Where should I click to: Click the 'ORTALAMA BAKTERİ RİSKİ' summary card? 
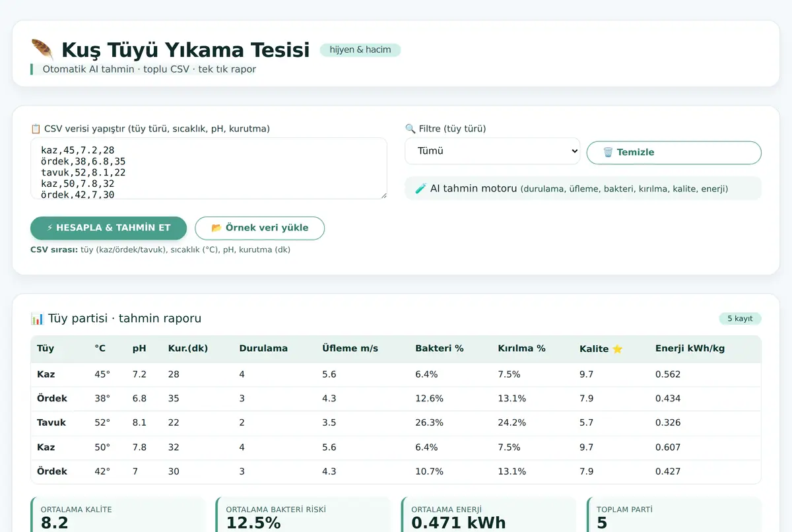tap(304, 515)
